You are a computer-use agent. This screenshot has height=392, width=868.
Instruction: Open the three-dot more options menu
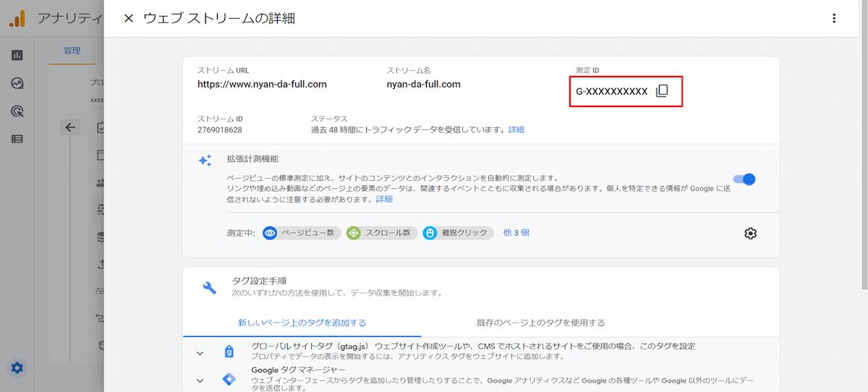[834, 18]
